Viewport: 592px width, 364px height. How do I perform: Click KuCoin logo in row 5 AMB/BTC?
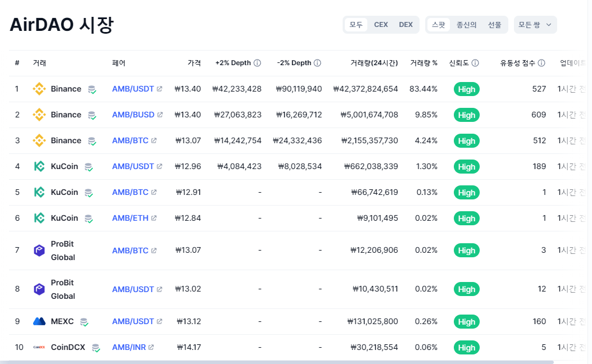[39, 192]
